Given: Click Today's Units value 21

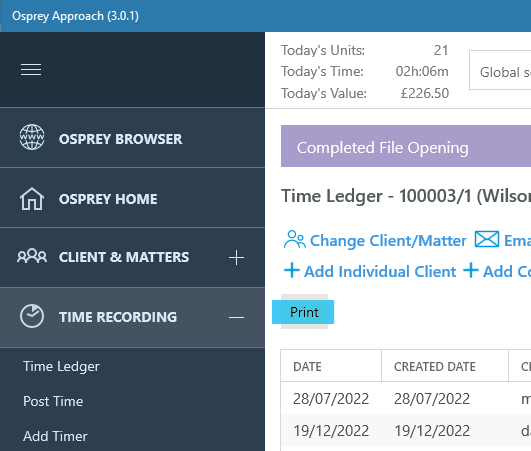Looking at the screenshot, I should click(x=441, y=50).
